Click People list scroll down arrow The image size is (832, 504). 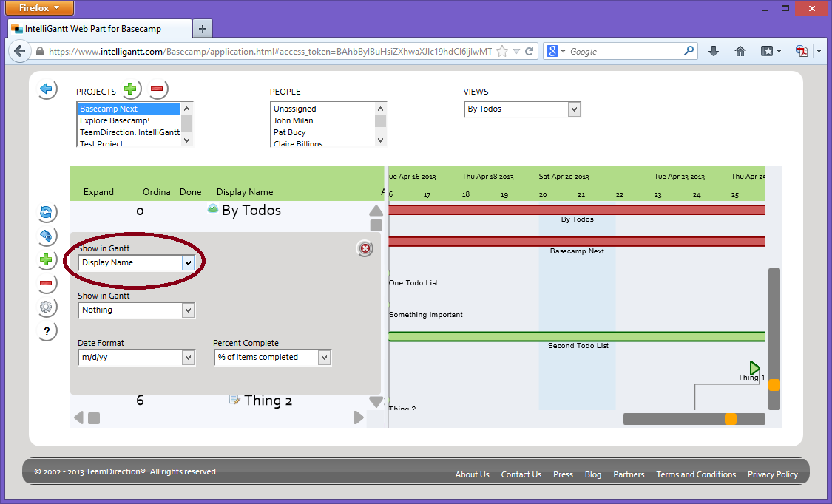pos(380,140)
